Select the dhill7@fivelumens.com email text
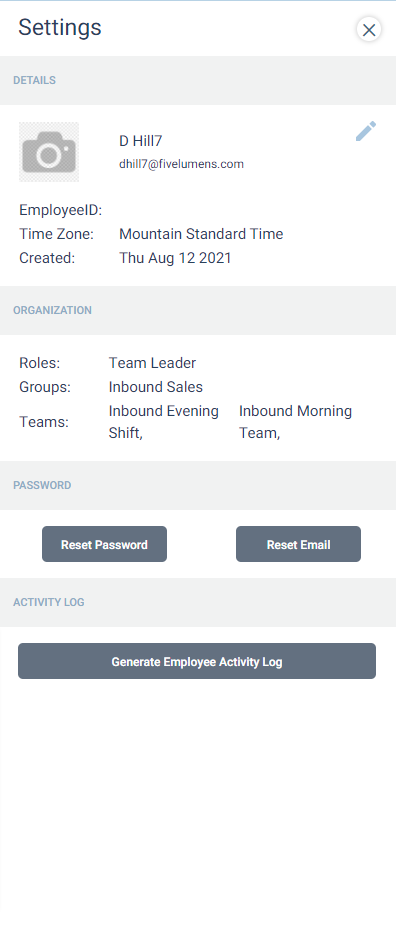The height and width of the screenshot is (929, 396). tap(181, 164)
